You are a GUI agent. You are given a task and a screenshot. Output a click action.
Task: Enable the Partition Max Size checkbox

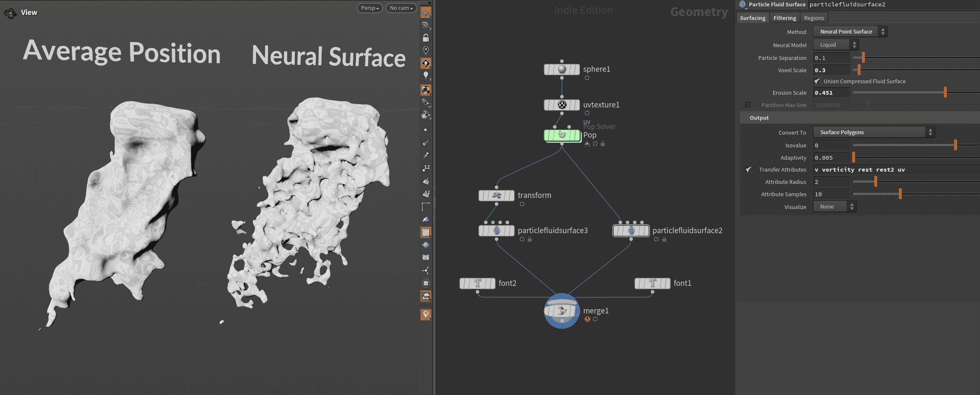coord(748,104)
